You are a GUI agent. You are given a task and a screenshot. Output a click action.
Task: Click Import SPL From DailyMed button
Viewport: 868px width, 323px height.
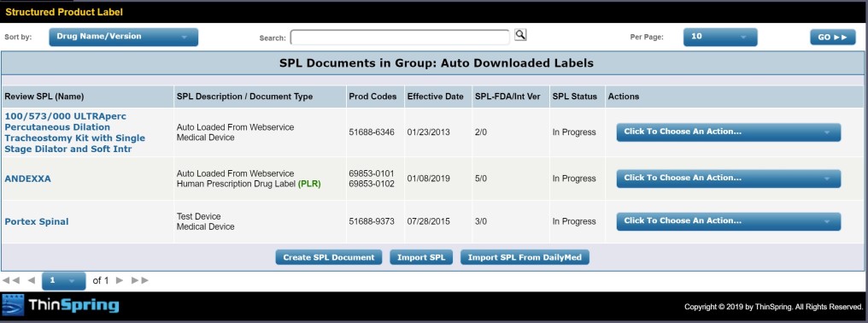tap(525, 257)
